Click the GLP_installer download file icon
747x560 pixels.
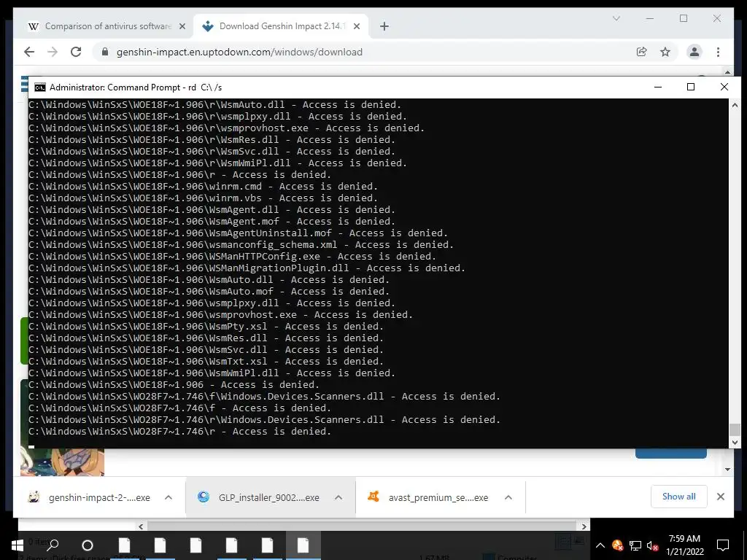pos(204,497)
